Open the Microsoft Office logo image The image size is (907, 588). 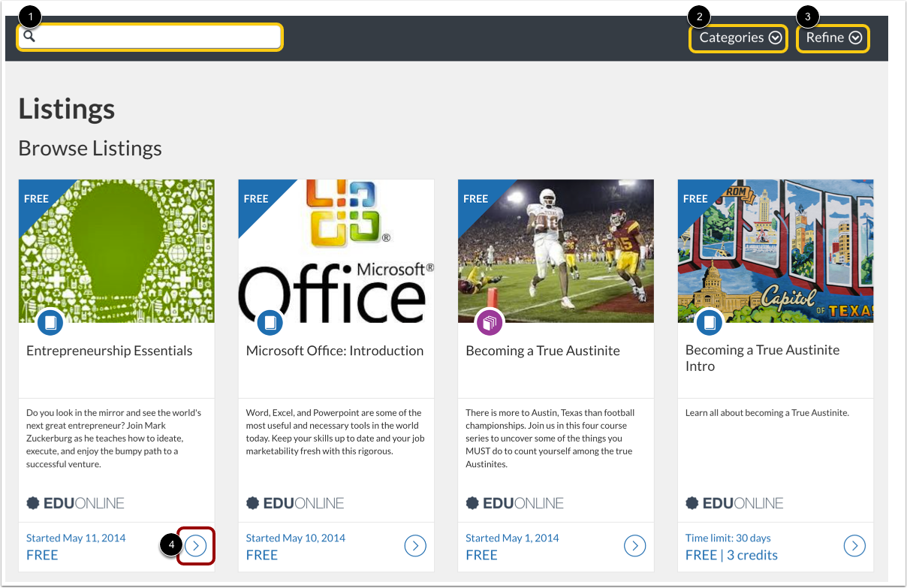[x=336, y=251]
